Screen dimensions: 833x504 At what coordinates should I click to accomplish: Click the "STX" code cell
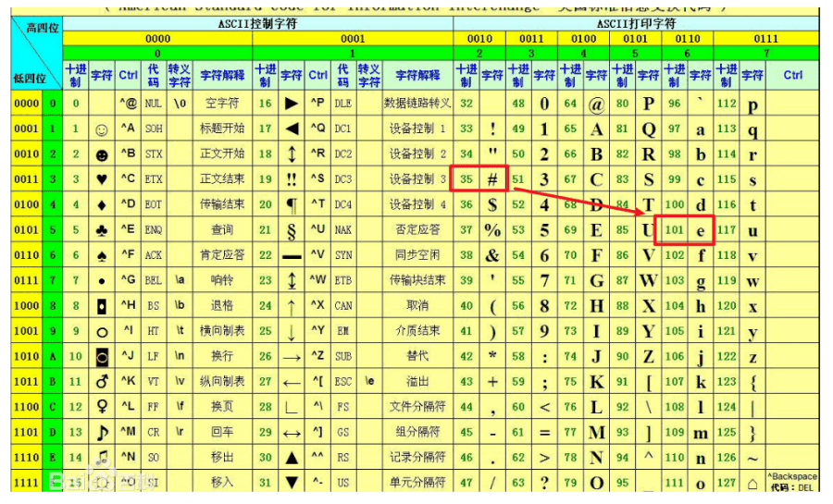tap(154, 154)
